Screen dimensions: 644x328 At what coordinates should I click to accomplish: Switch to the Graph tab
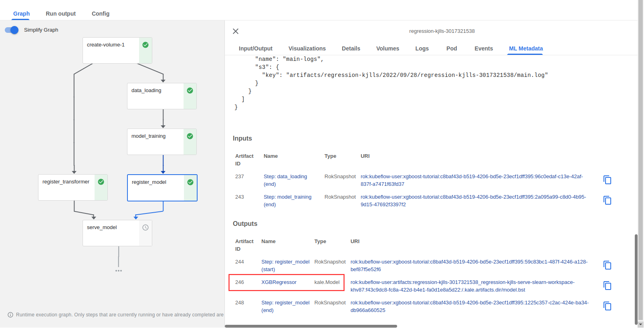tap(22, 14)
